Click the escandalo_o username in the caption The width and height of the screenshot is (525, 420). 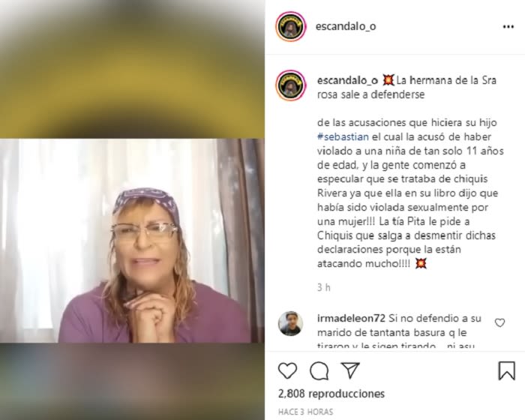pyautogui.click(x=347, y=80)
